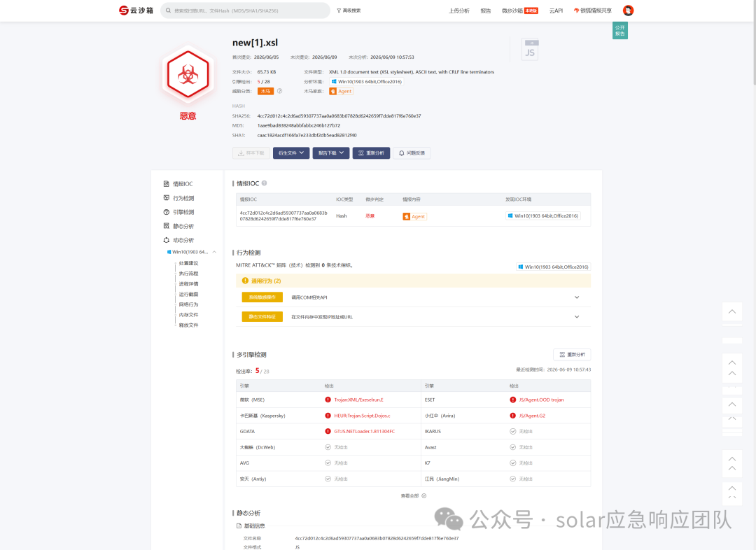Open the 报告下载 dropdown
Screen dimensions: 756x550
pyautogui.click(x=330, y=153)
